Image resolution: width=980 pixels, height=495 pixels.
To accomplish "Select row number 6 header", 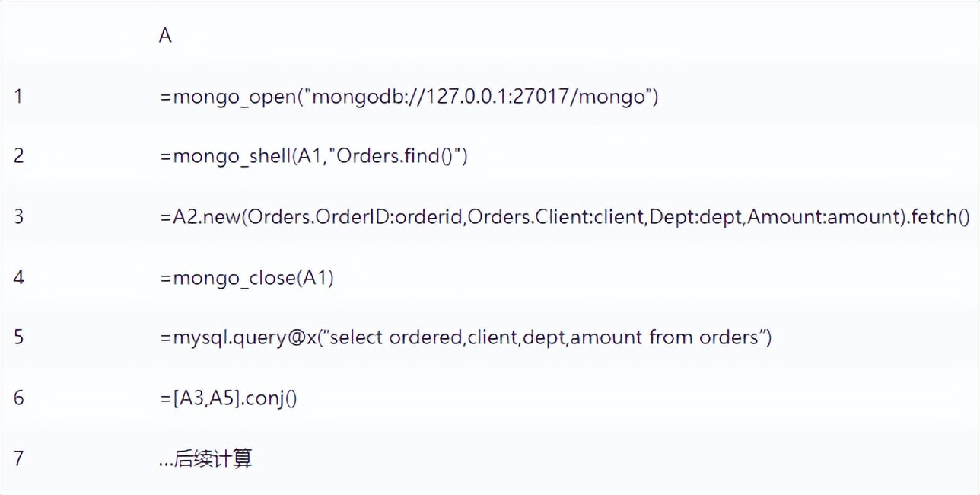I will click(x=18, y=398).
